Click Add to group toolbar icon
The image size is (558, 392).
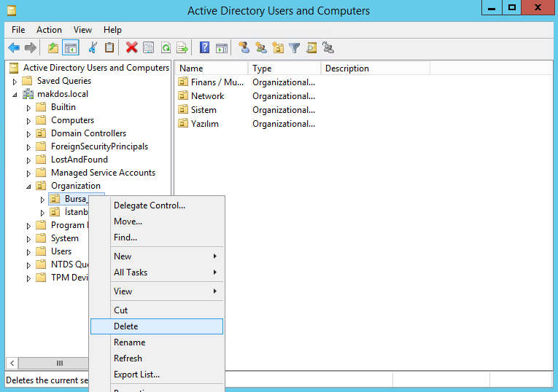[328, 47]
